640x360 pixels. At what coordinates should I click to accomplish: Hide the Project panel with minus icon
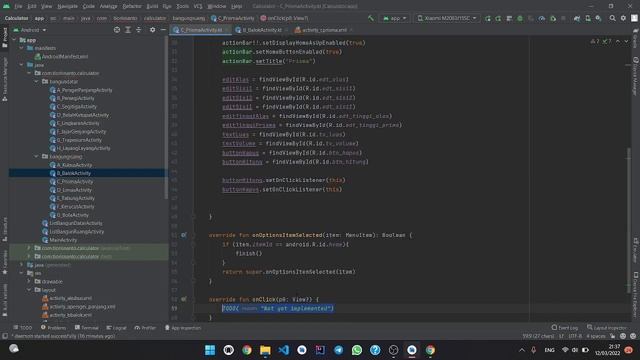(163, 30)
